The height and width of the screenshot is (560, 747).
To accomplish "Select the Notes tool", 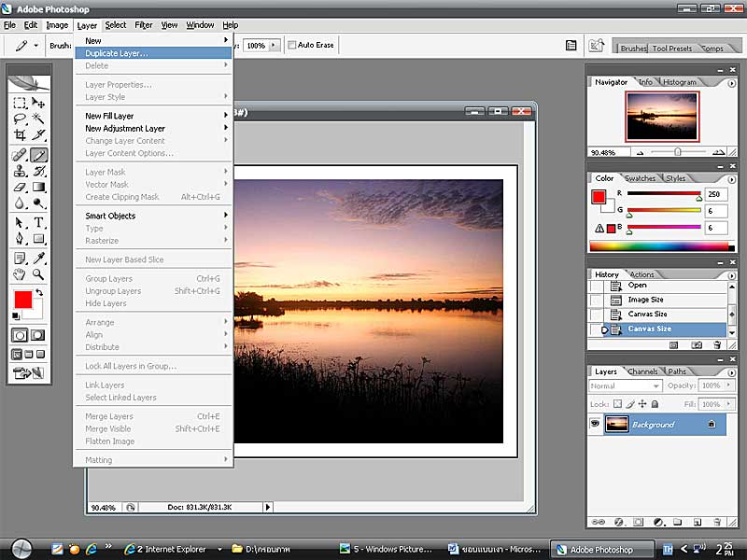I will pyautogui.click(x=20, y=259).
